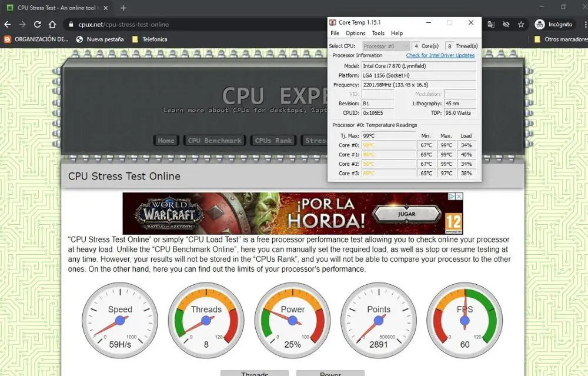Close the Core Temp window
The image size is (588, 376).
[471, 22]
